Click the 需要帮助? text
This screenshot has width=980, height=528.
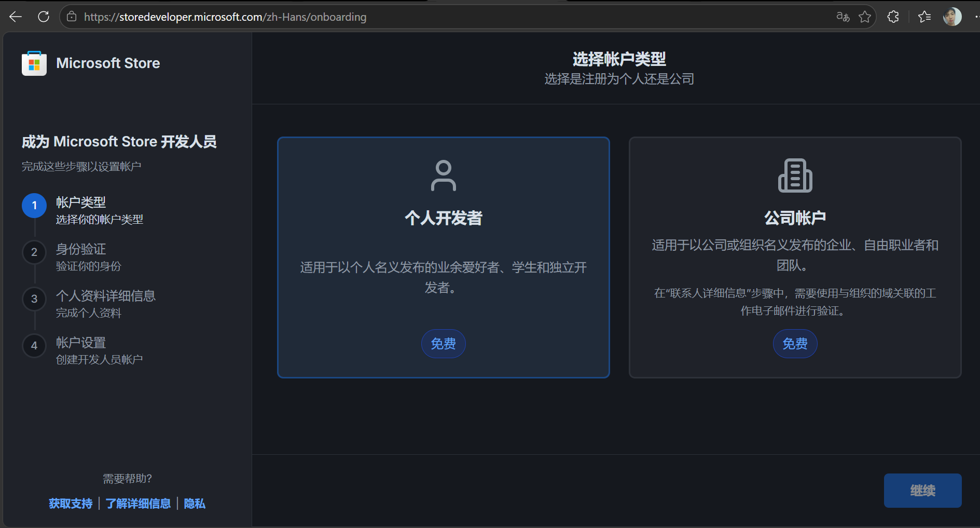[x=127, y=479]
